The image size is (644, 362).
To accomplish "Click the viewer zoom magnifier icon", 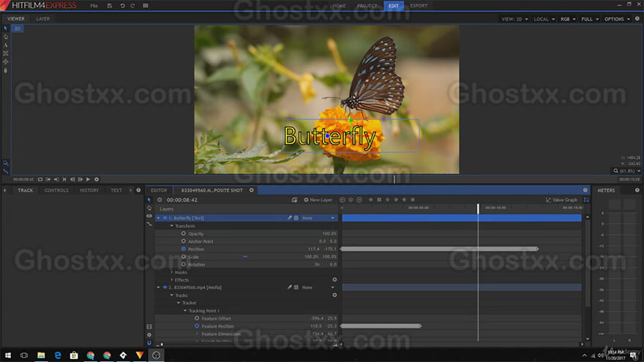I will [615, 170].
